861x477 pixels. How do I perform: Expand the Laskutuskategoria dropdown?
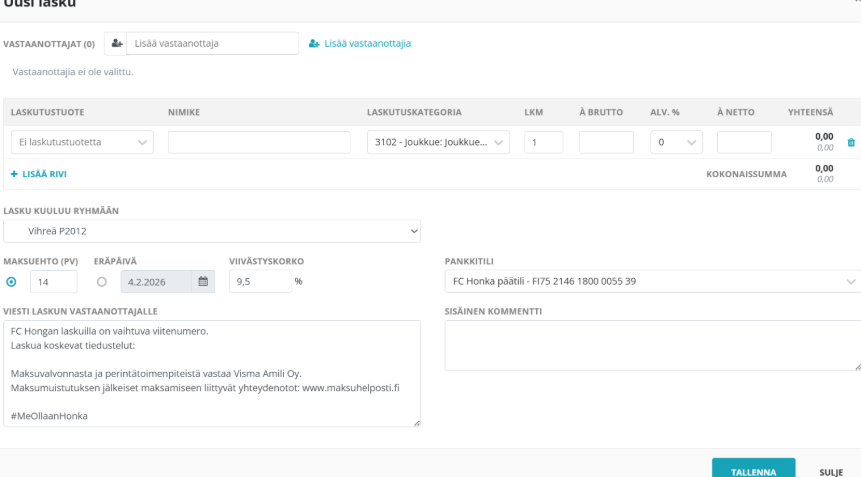(438, 143)
